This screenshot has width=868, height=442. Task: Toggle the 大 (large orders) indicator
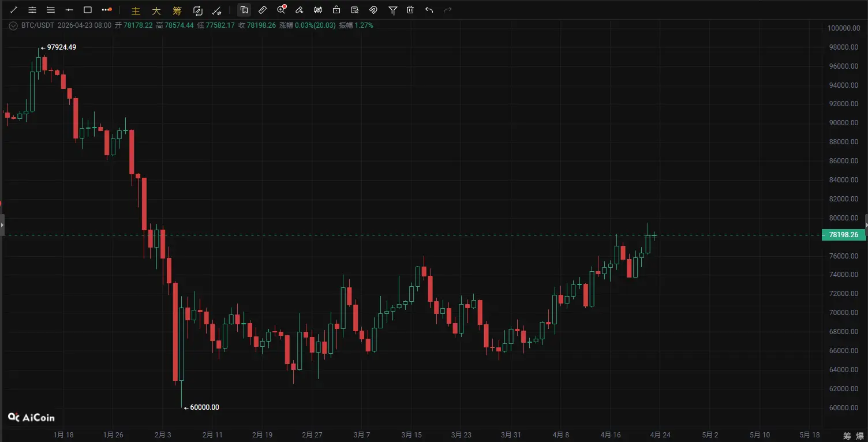click(x=156, y=10)
